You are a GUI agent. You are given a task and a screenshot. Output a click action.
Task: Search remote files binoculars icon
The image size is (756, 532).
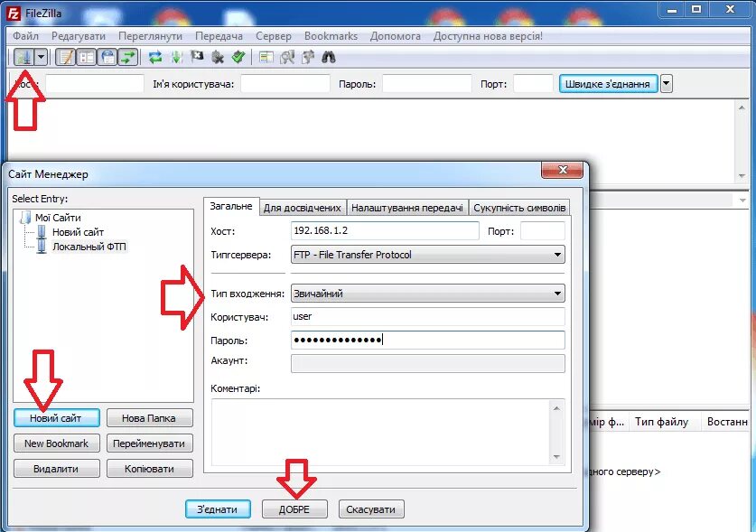pos(329,58)
